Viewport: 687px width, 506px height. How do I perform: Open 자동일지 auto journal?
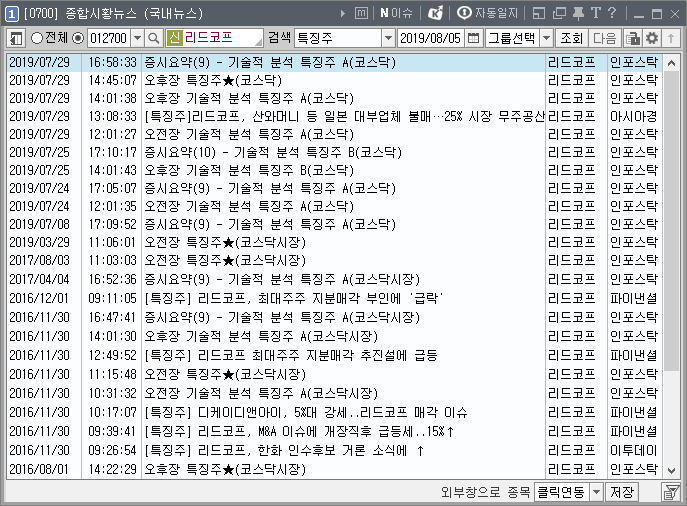coord(487,13)
